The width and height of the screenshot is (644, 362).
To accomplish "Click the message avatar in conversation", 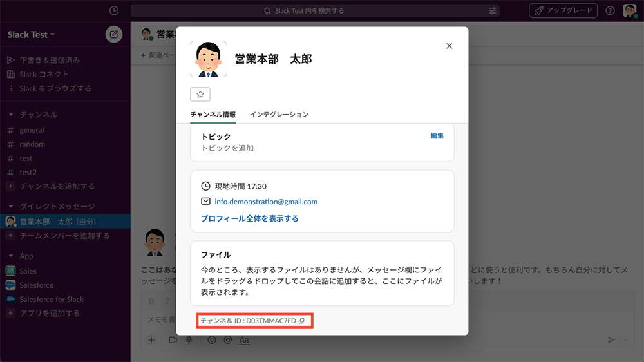I will (x=155, y=242).
